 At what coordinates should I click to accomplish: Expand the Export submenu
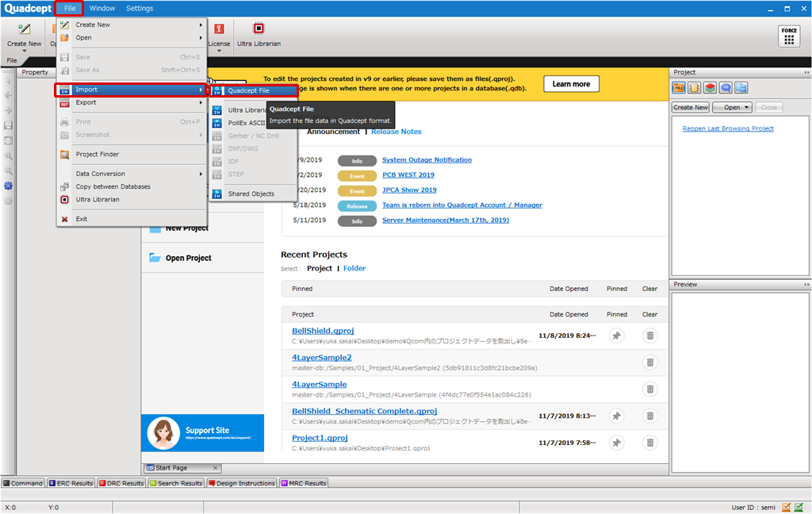click(x=85, y=102)
